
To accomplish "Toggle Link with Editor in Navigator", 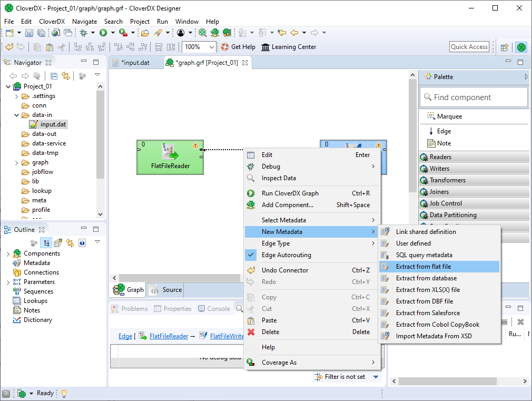I will tap(66, 76).
